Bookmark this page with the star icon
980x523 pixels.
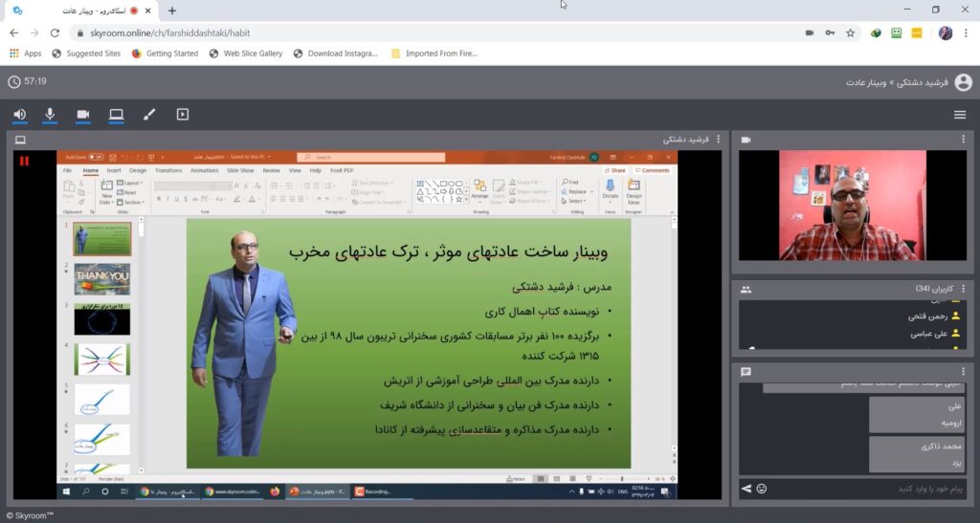(x=851, y=33)
